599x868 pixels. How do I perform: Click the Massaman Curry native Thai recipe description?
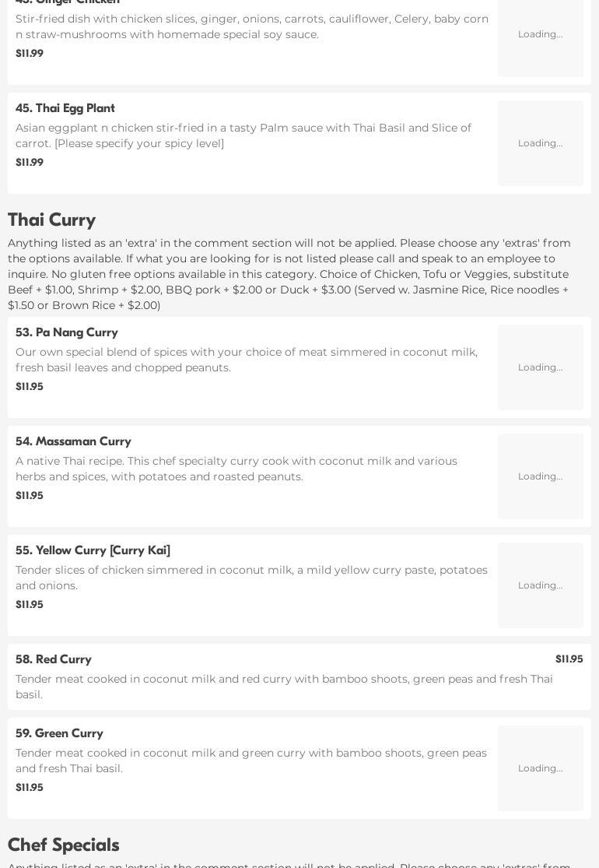click(236, 469)
